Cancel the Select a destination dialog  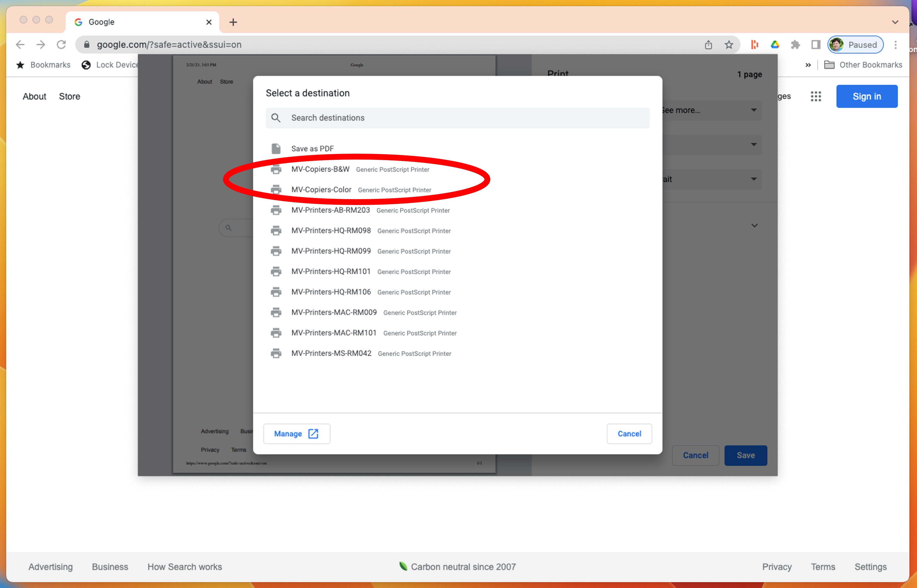(x=629, y=433)
